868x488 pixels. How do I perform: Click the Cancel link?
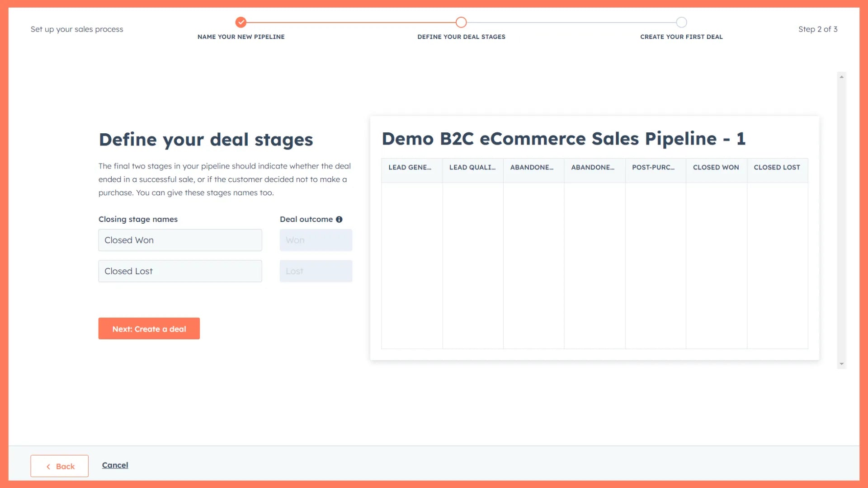pos(115,465)
